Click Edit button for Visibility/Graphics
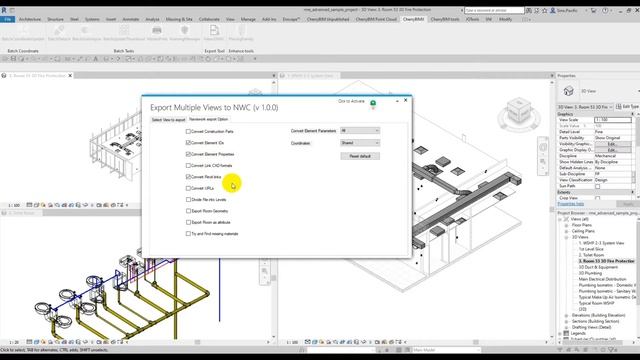Viewport: 640px width, 360px height. pos(612,144)
